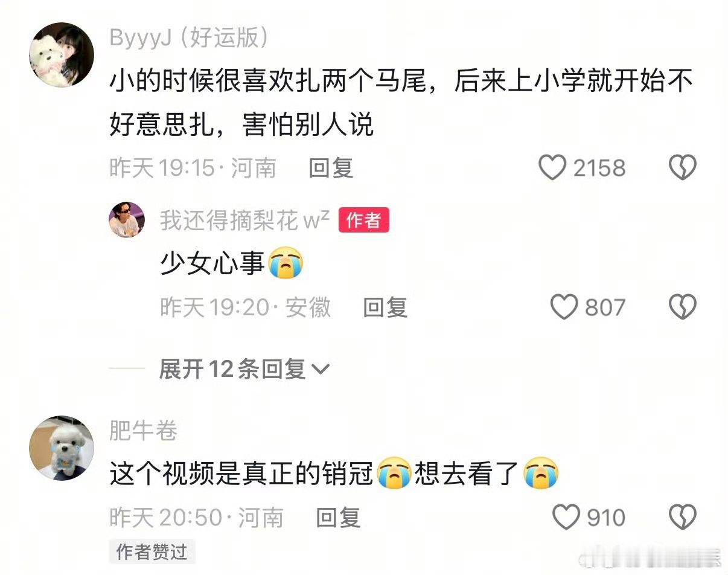Open the 我还得摘梨花 username

(x=244, y=220)
